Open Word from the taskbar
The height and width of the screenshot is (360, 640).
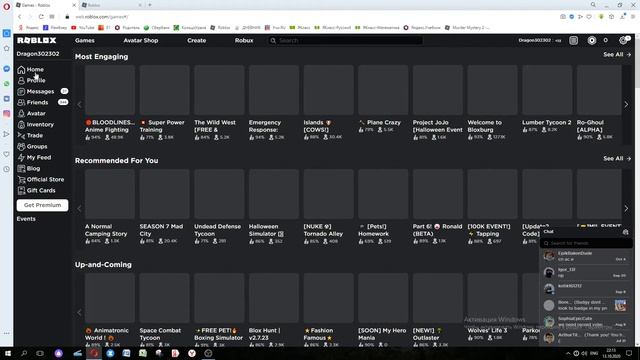[126, 353]
